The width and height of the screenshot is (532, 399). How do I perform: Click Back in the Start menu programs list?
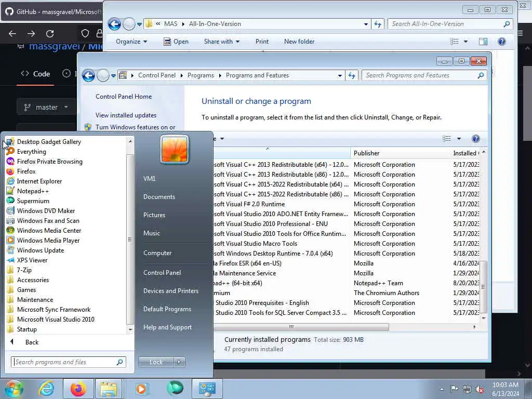(x=32, y=342)
